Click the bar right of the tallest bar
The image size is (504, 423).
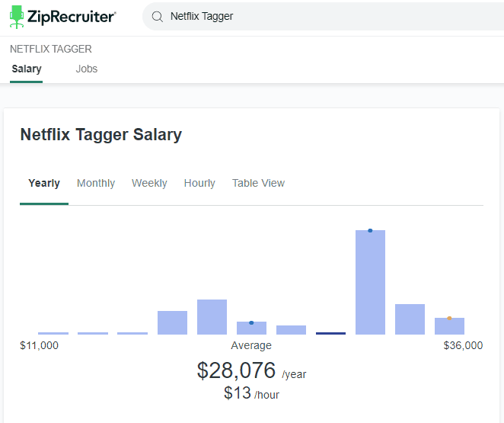(x=410, y=319)
